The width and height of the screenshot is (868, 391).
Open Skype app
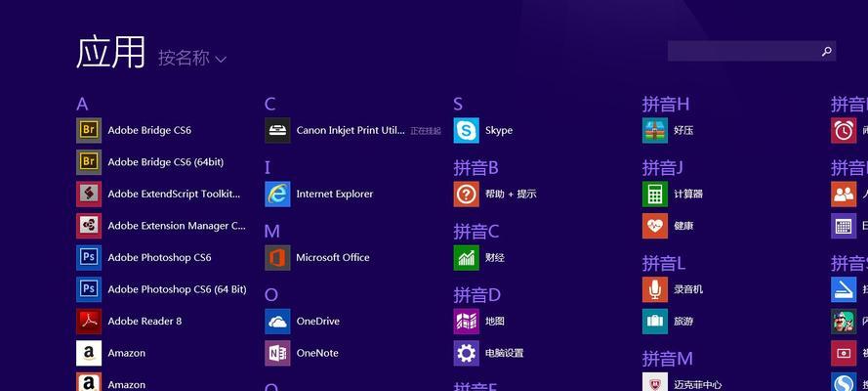click(x=483, y=130)
